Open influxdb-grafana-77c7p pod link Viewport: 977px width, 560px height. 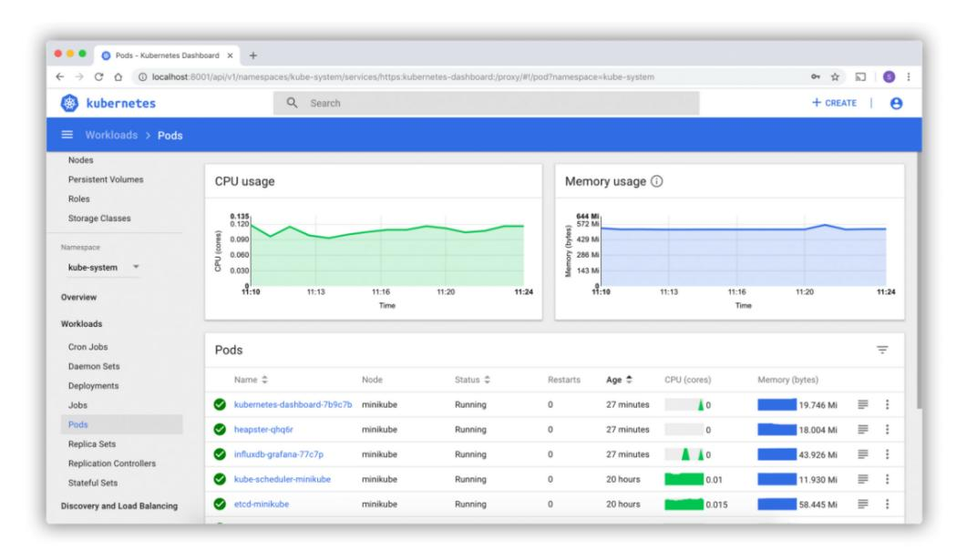click(279, 454)
